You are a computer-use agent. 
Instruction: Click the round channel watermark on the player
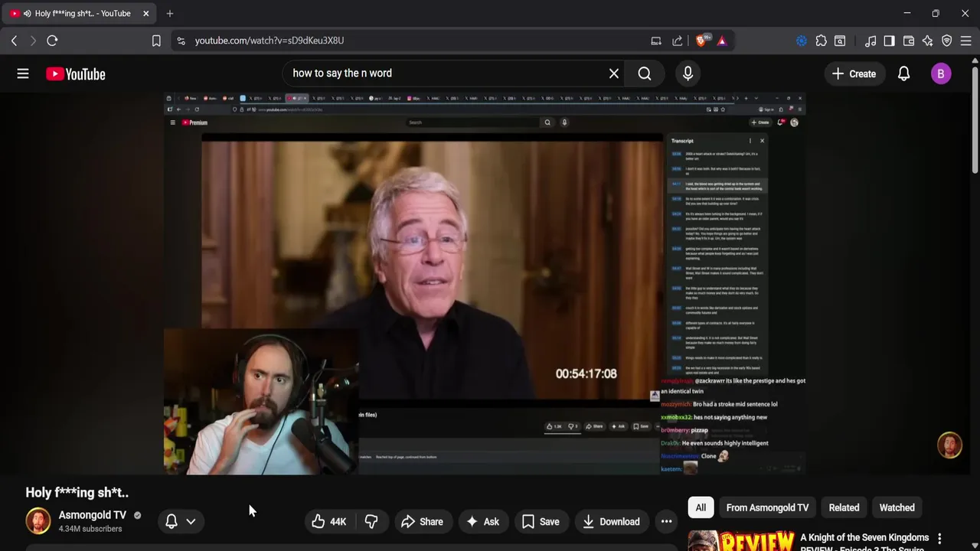pos(949,445)
